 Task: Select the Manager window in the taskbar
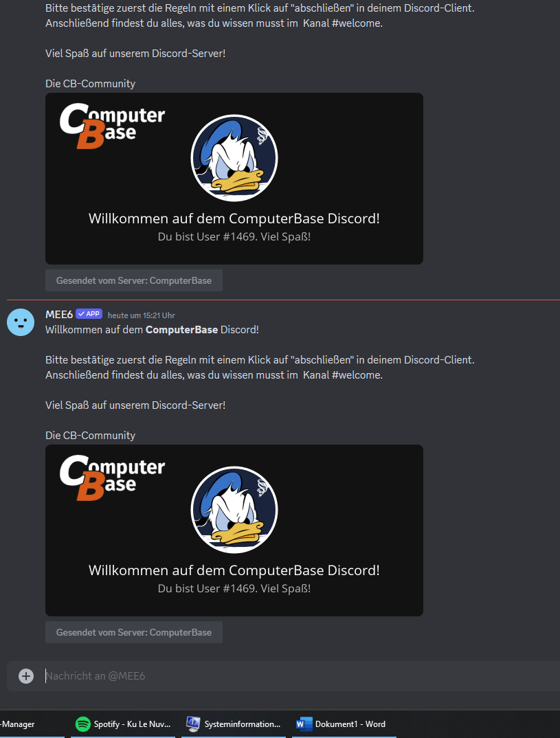(x=32, y=724)
